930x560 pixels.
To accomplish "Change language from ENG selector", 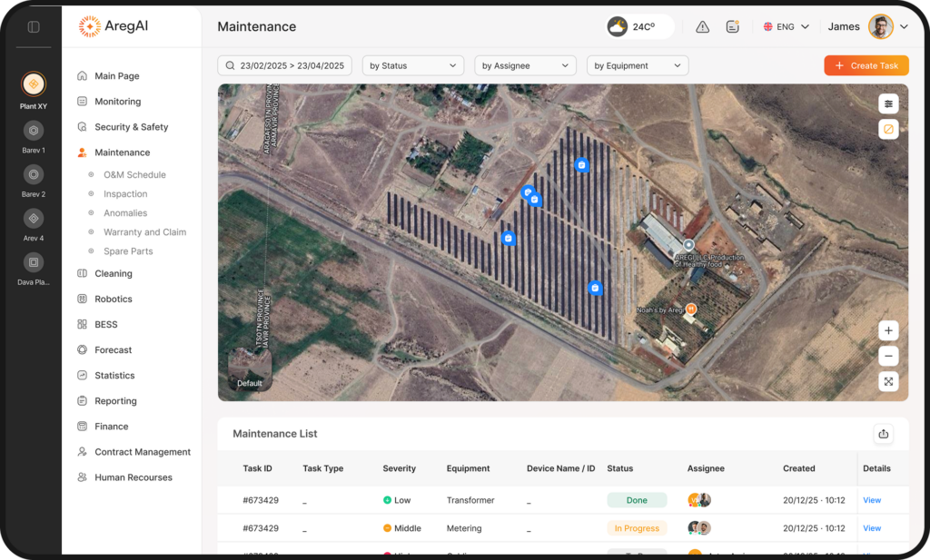I will 787,27.
